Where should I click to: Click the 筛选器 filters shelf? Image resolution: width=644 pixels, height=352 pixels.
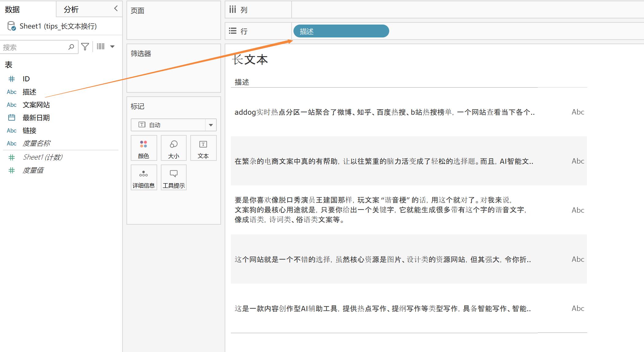pyautogui.click(x=174, y=68)
